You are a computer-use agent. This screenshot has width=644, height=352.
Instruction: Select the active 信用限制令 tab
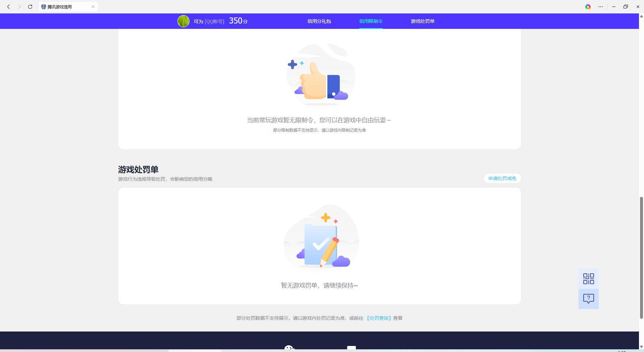(x=371, y=21)
